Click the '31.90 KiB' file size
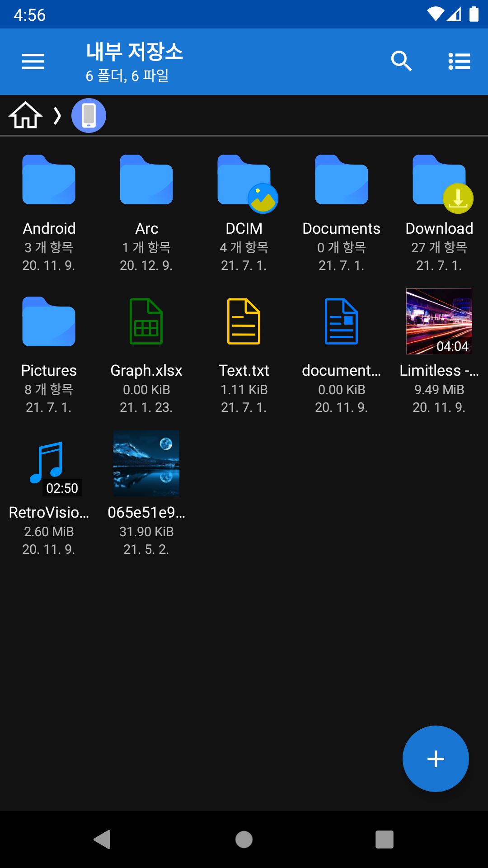Screen dimensions: 488x868 coord(146,532)
